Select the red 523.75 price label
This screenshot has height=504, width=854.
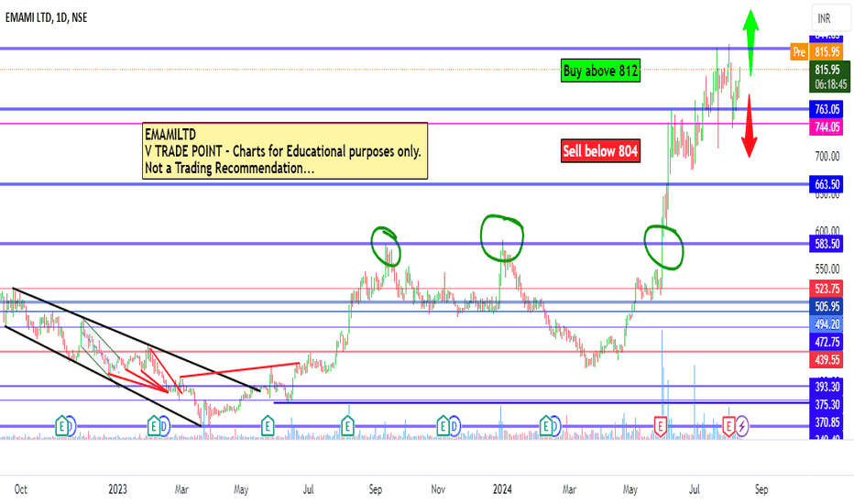pos(827,289)
